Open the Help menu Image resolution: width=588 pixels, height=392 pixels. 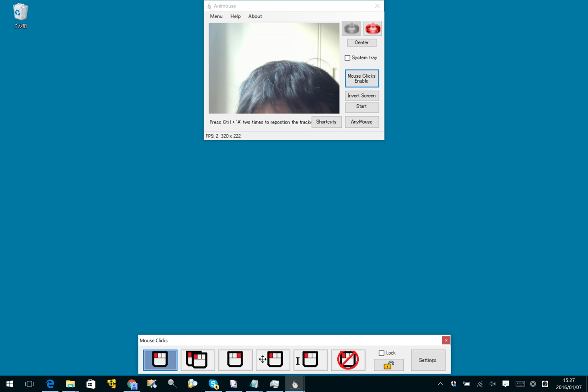point(235,16)
